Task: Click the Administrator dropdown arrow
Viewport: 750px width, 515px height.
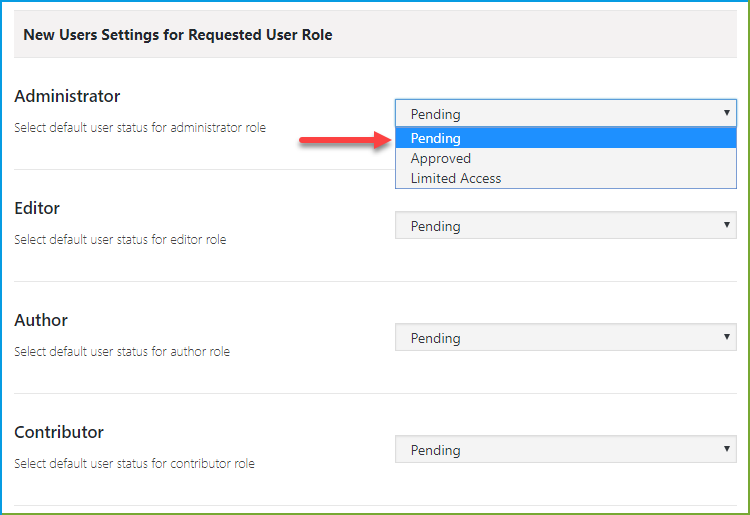Action: pos(727,114)
